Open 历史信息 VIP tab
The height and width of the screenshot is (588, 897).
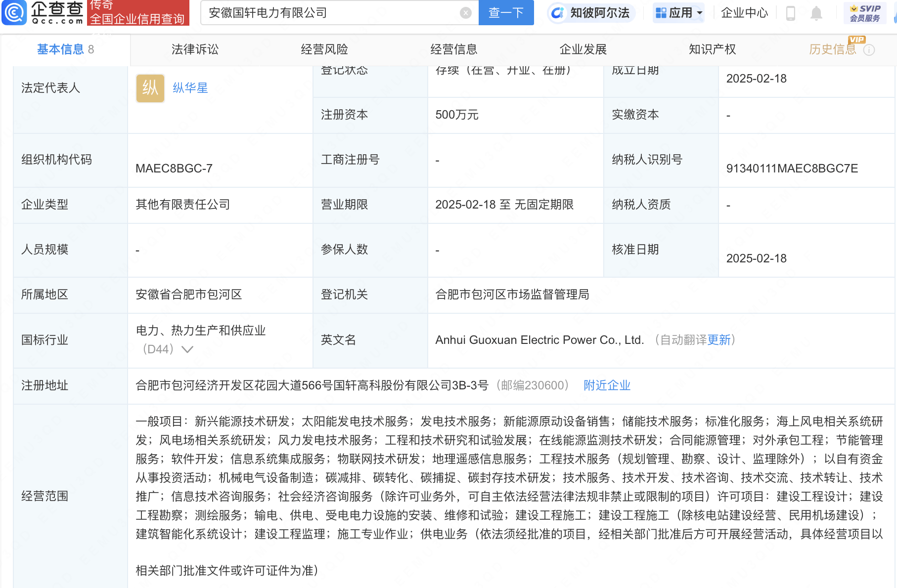[832, 49]
